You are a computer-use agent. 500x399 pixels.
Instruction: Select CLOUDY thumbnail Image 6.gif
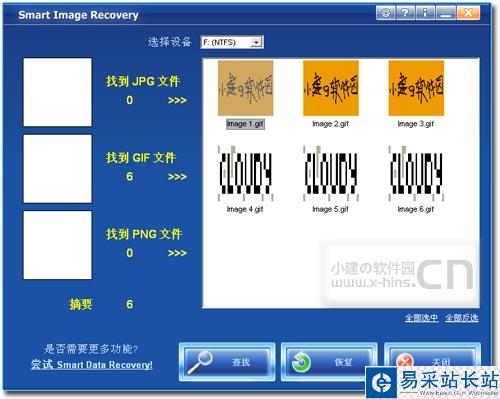[416, 173]
